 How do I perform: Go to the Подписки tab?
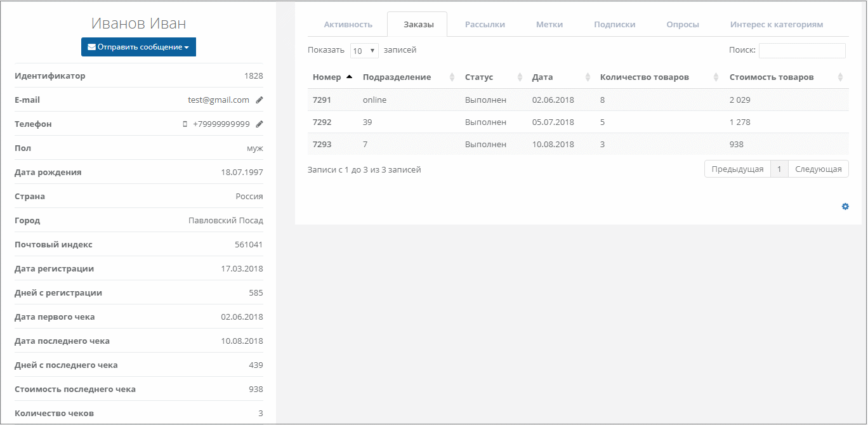[x=614, y=25]
